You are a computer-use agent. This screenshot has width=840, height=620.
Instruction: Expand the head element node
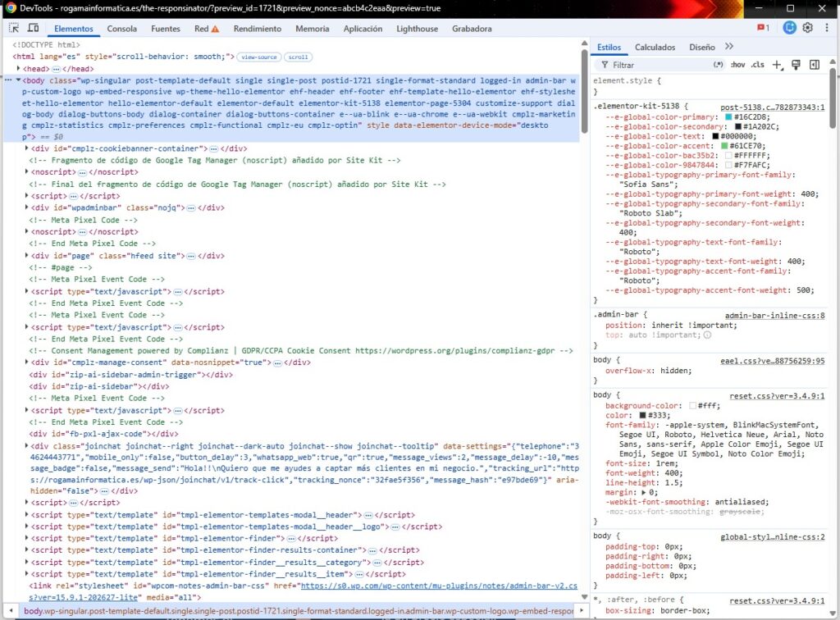pos(18,69)
